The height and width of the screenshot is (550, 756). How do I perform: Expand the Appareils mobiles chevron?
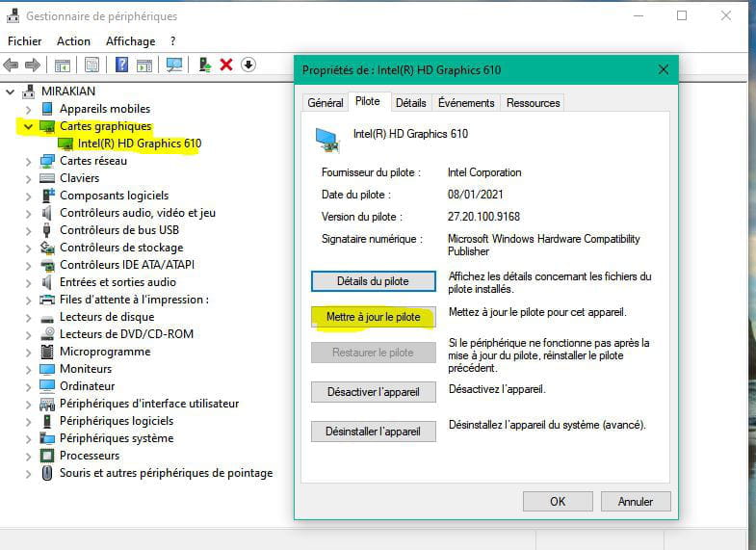click(x=29, y=110)
